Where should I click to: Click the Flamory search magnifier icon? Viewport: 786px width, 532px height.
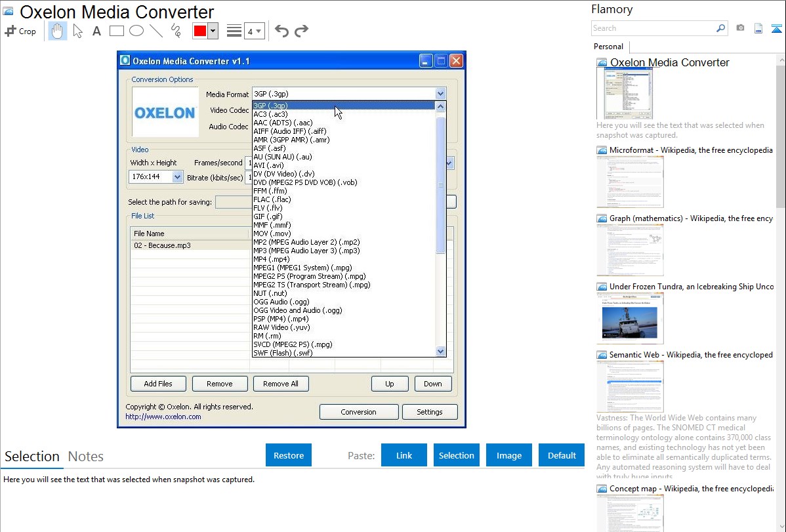tap(720, 28)
